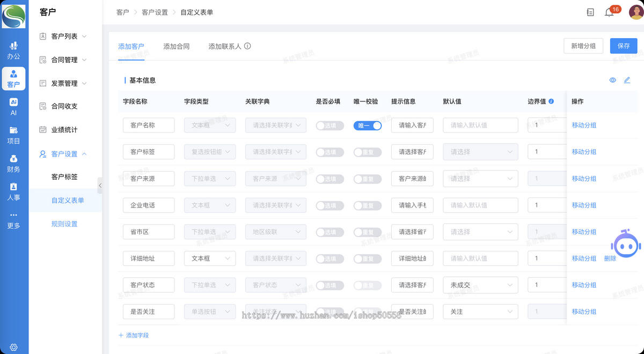The width and height of the screenshot is (644, 354).
Task: Click the 新增分组 button
Action: [x=583, y=46]
